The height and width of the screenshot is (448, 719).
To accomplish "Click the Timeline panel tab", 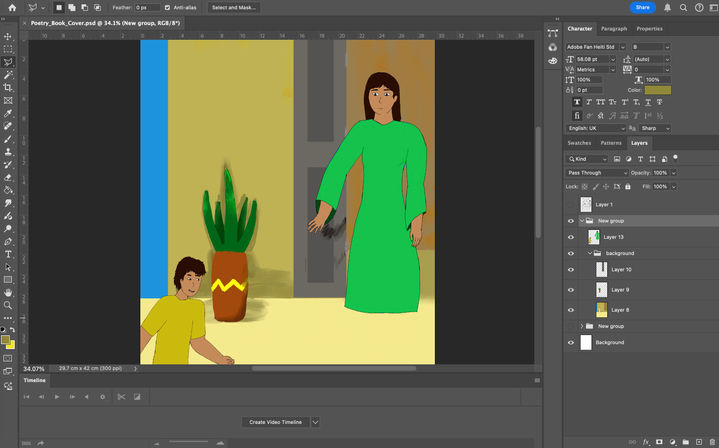I will (35, 380).
